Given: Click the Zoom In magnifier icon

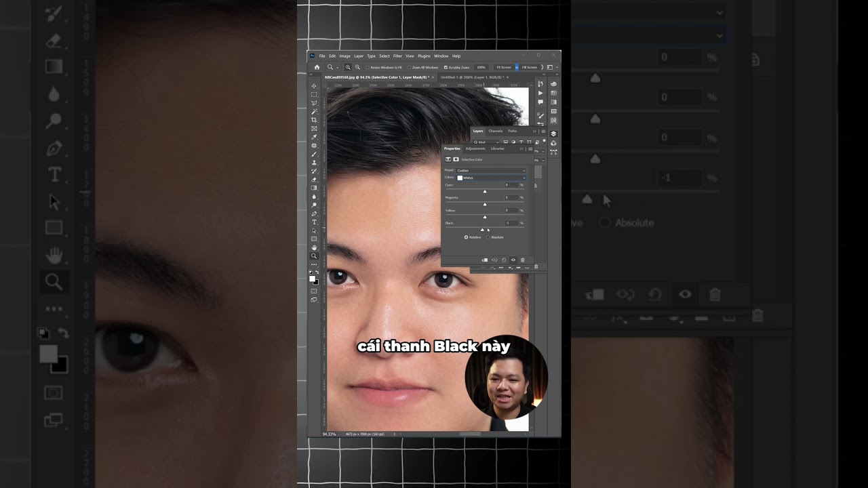Looking at the screenshot, I should (349, 67).
